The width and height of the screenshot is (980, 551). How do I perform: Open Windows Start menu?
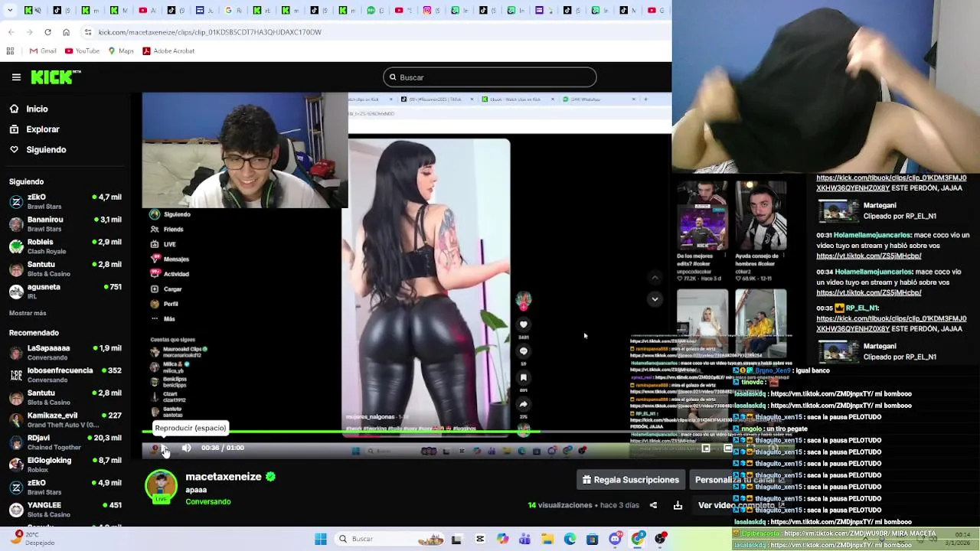coord(321,540)
